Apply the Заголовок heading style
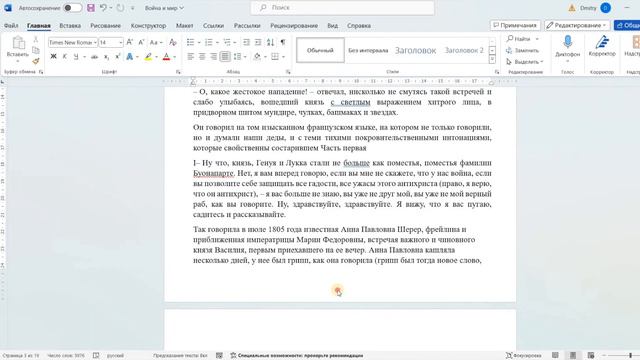Viewport: 640px width, 360px height. click(416, 50)
